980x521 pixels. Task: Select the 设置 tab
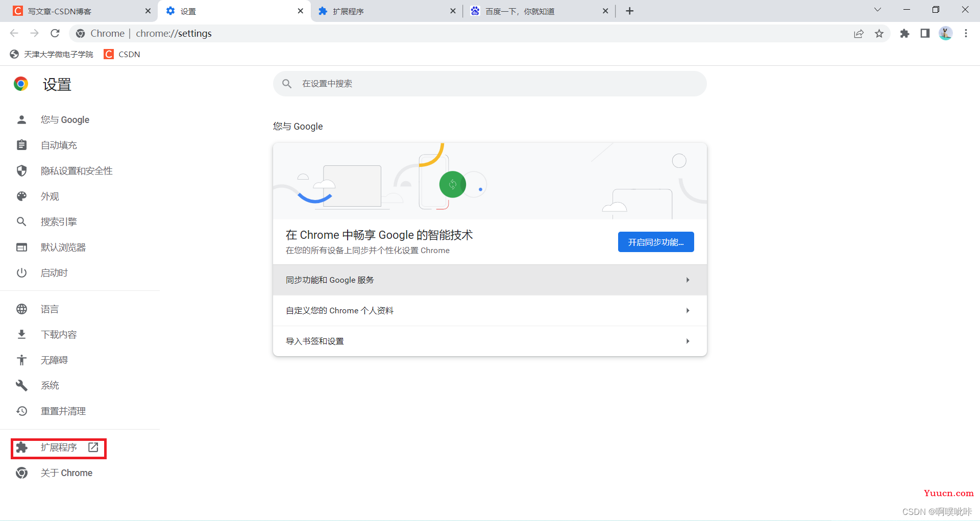234,11
